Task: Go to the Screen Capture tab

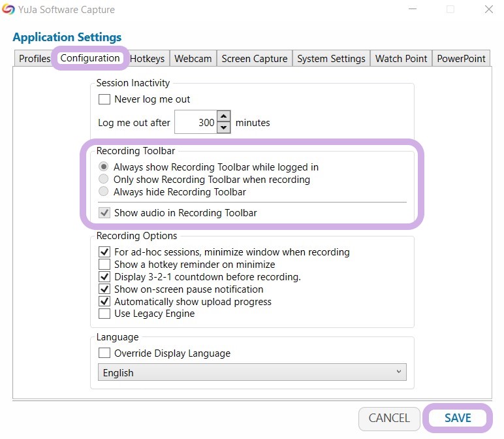Action: point(254,58)
